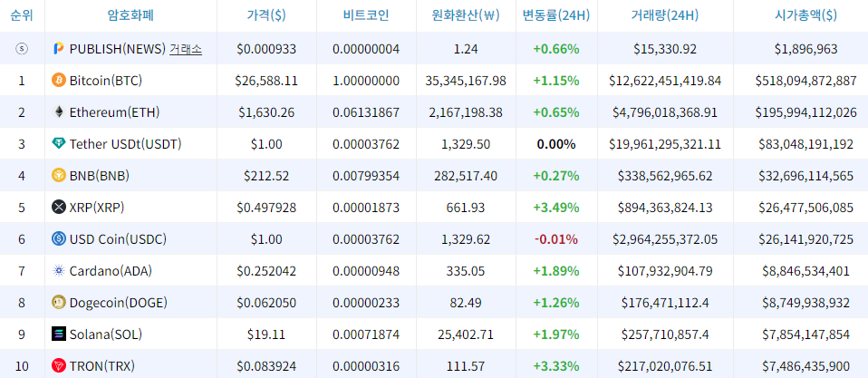Select Dogecoin volume $176,471,112.4
The width and height of the screenshot is (868, 378).
[x=665, y=303]
